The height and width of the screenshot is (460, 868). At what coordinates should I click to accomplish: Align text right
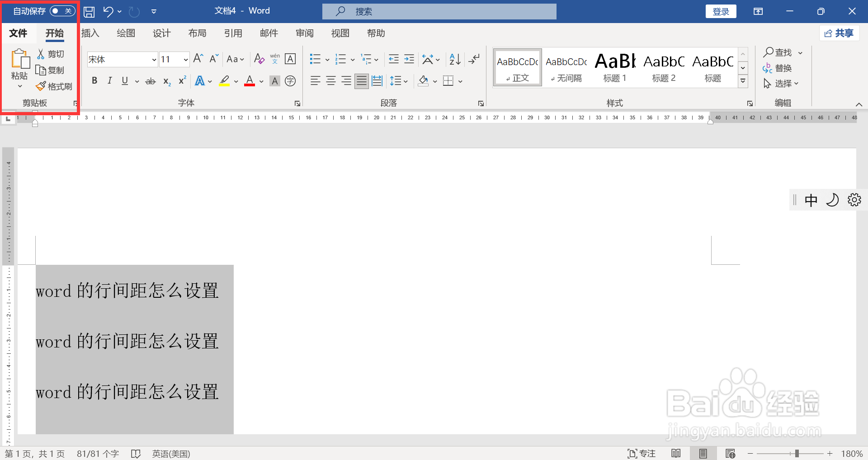click(x=346, y=81)
